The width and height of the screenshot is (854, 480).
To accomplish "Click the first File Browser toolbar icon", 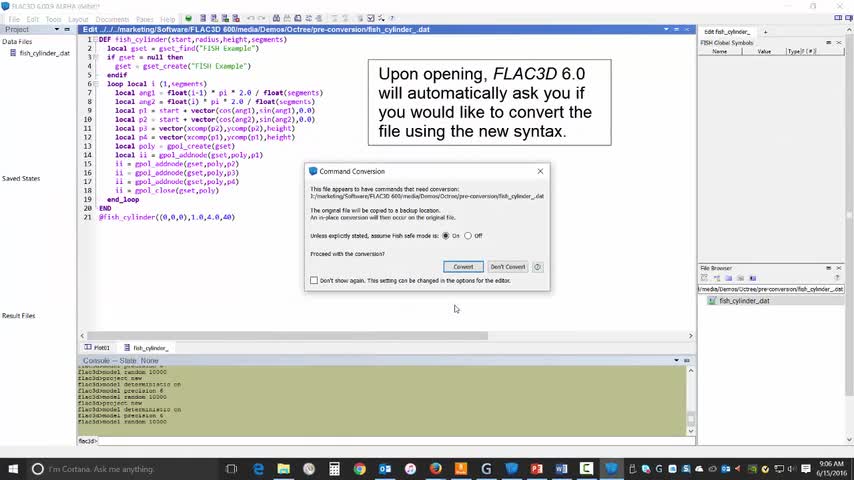I will [x=704, y=278].
